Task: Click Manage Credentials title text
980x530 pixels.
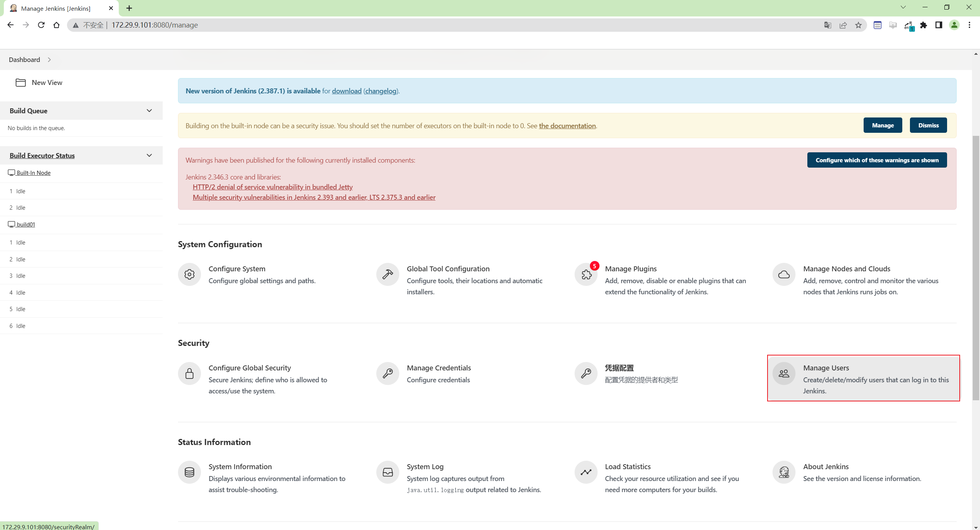Action: 439,368
